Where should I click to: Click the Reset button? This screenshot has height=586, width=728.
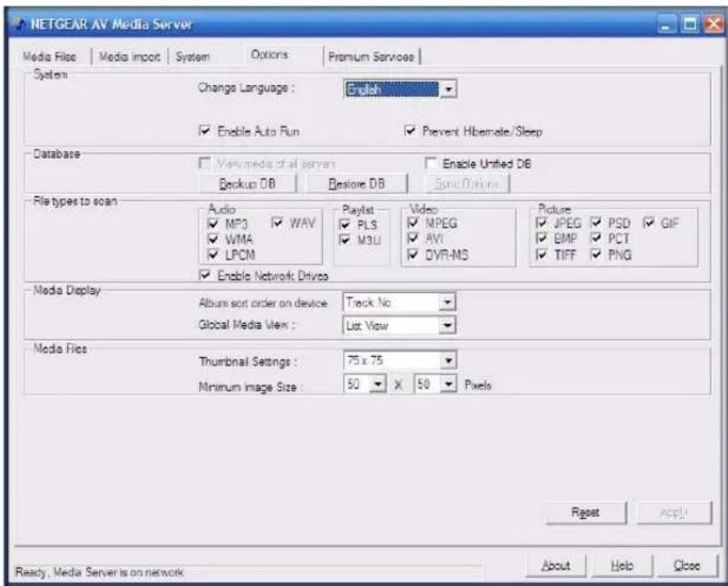pos(586,513)
